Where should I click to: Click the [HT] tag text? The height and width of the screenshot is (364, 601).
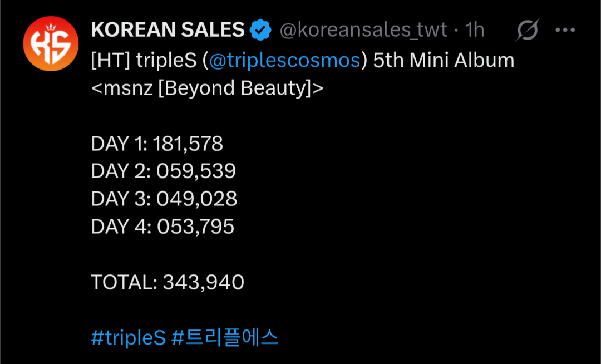(x=110, y=60)
